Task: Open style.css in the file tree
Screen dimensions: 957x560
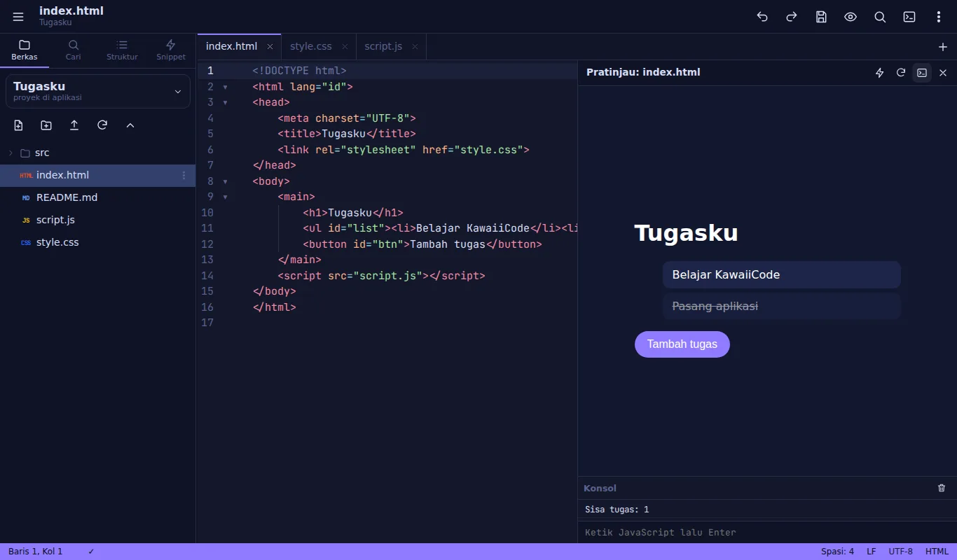Action: click(98, 242)
